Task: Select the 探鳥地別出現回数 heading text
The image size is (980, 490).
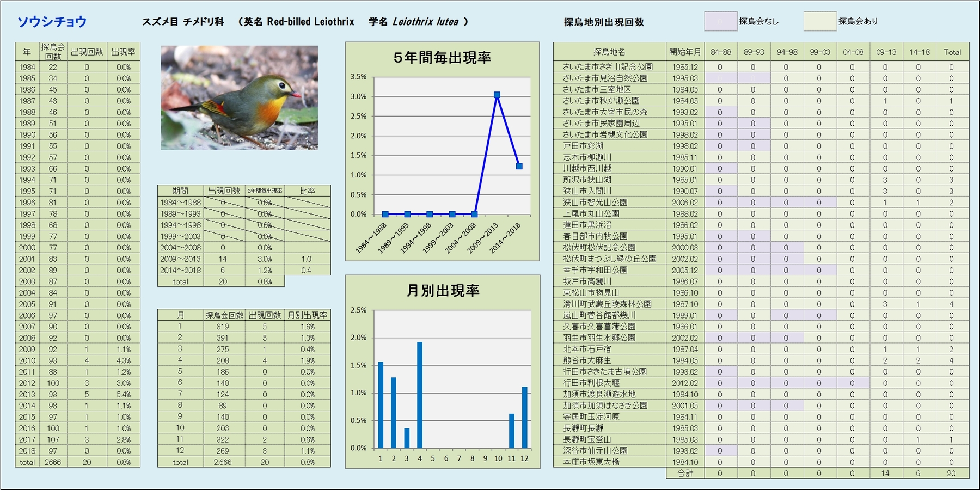Action: coord(604,22)
